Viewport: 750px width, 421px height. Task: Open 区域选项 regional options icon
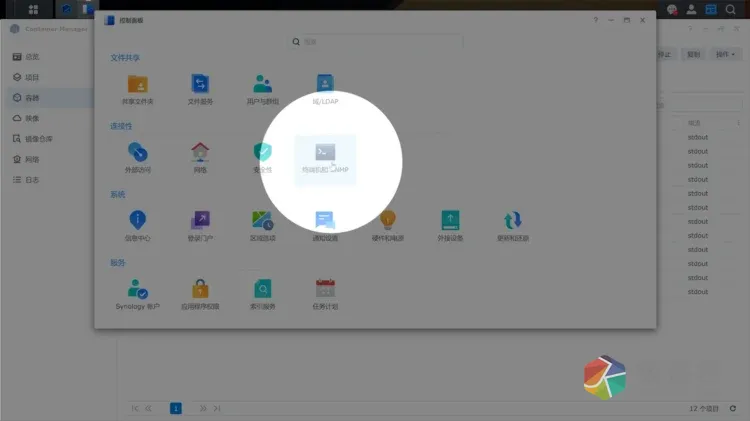(x=263, y=224)
